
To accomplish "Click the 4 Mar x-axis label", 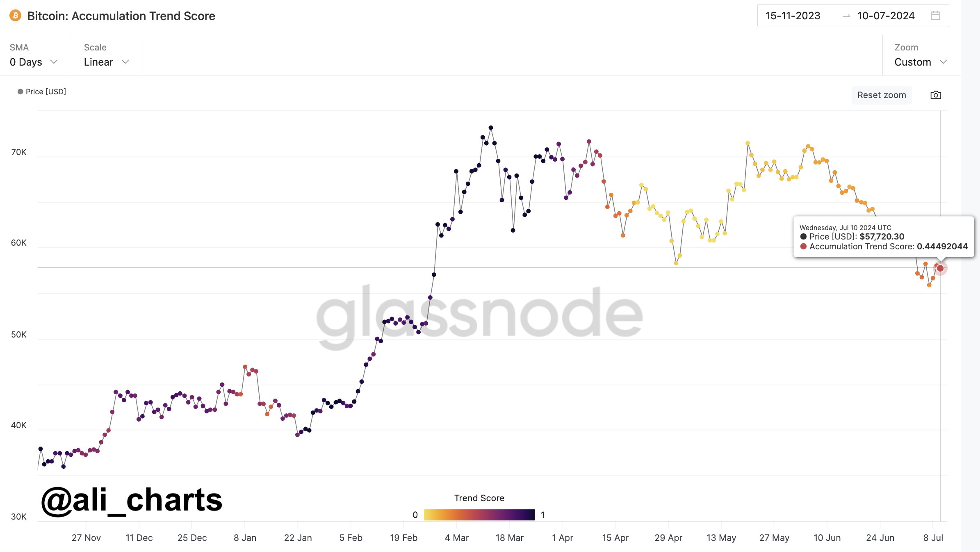I will (x=457, y=538).
